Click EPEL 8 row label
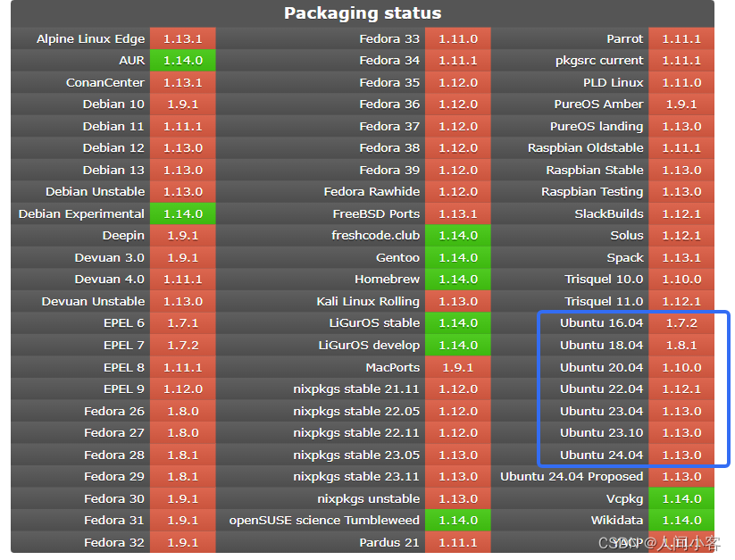Screen dimensions: 735x560 [x=124, y=367]
